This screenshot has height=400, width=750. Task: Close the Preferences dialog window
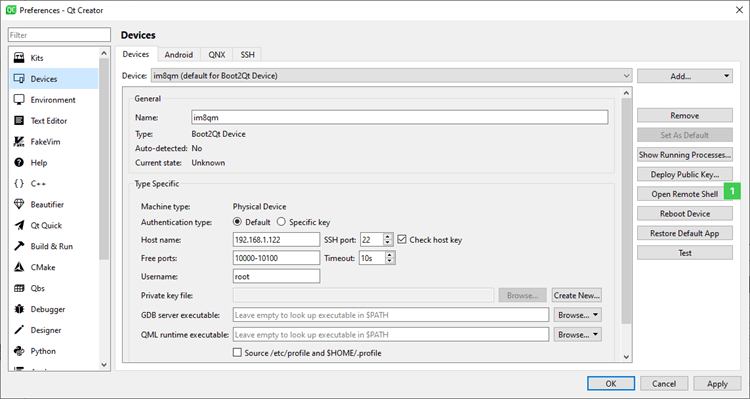[739, 10]
